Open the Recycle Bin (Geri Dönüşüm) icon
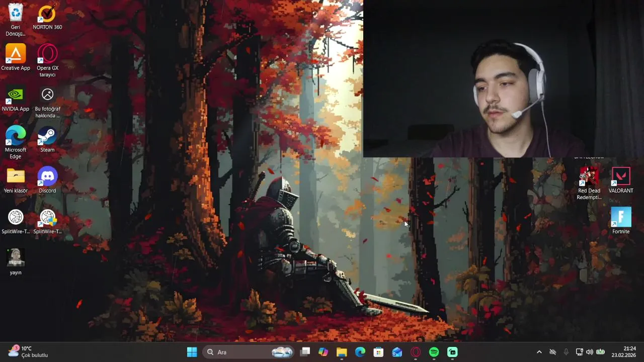This screenshot has height=362, width=644. [x=16, y=19]
